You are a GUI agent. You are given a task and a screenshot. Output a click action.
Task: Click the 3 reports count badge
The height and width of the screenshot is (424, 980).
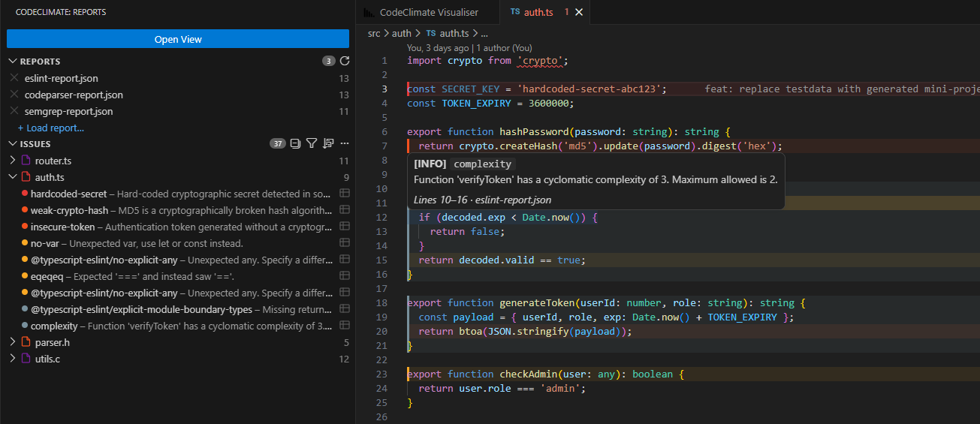click(x=329, y=61)
